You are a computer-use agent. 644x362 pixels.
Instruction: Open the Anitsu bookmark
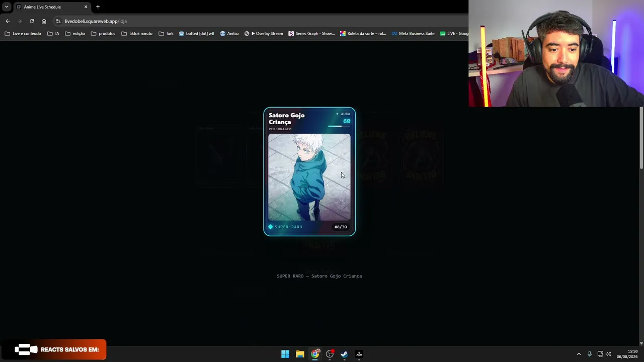(229, 34)
